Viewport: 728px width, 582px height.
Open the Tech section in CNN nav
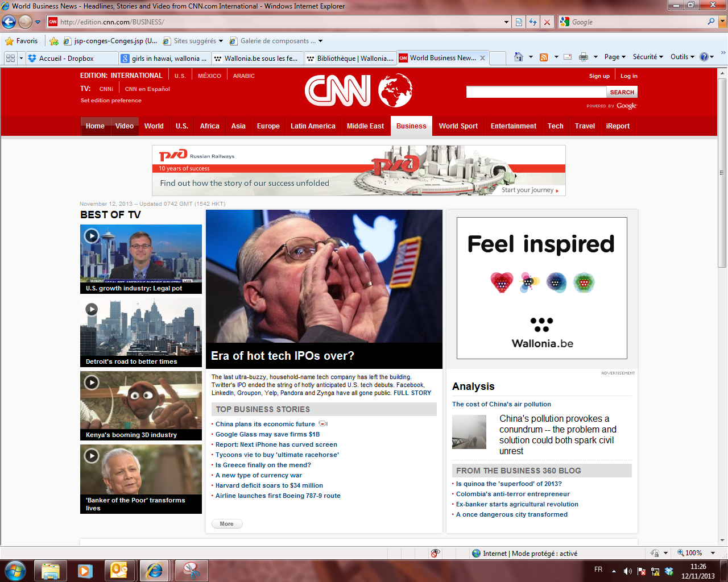[556, 126]
